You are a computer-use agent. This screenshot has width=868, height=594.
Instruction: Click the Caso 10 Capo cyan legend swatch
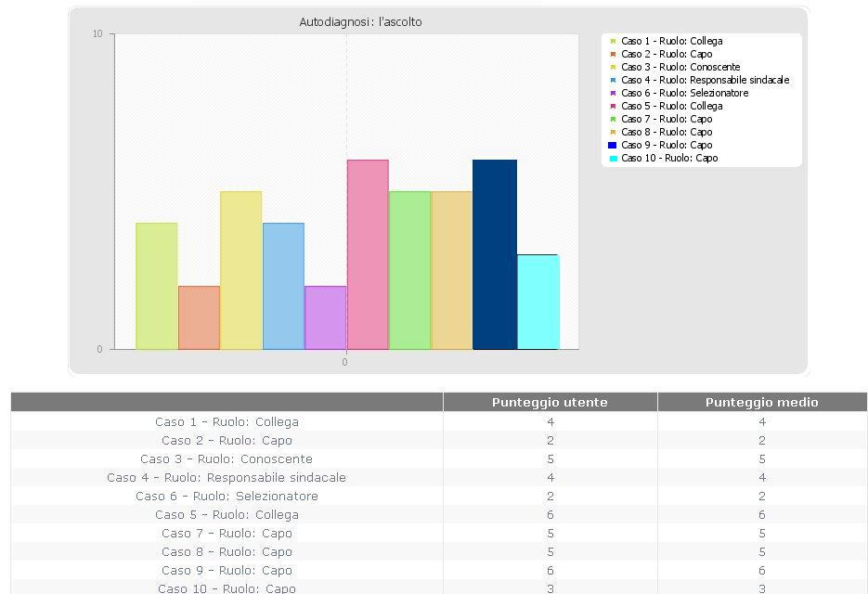[x=613, y=159]
